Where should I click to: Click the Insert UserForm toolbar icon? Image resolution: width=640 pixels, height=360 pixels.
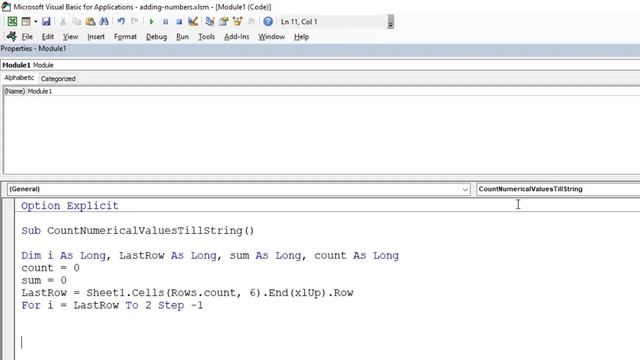(26, 22)
